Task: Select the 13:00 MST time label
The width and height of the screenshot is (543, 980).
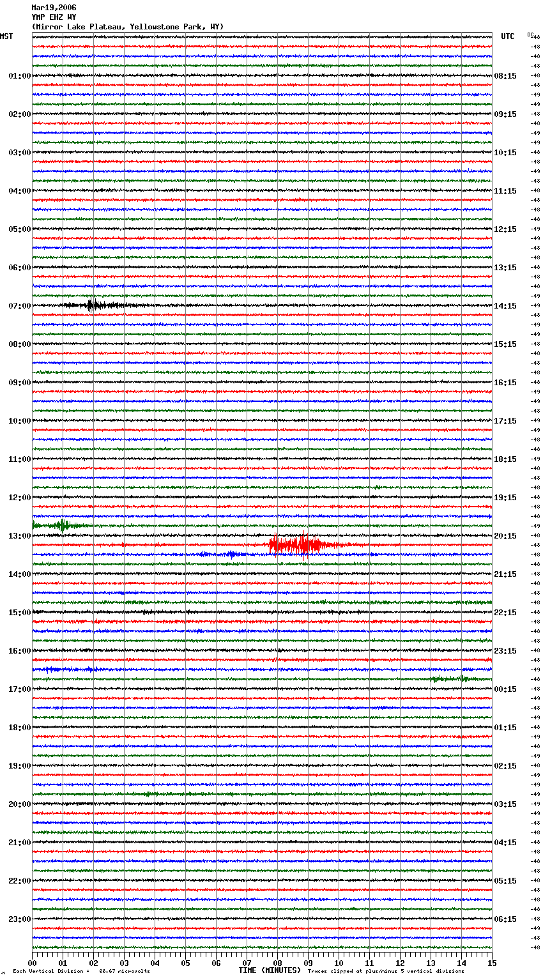Action: pyautogui.click(x=20, y=536)
